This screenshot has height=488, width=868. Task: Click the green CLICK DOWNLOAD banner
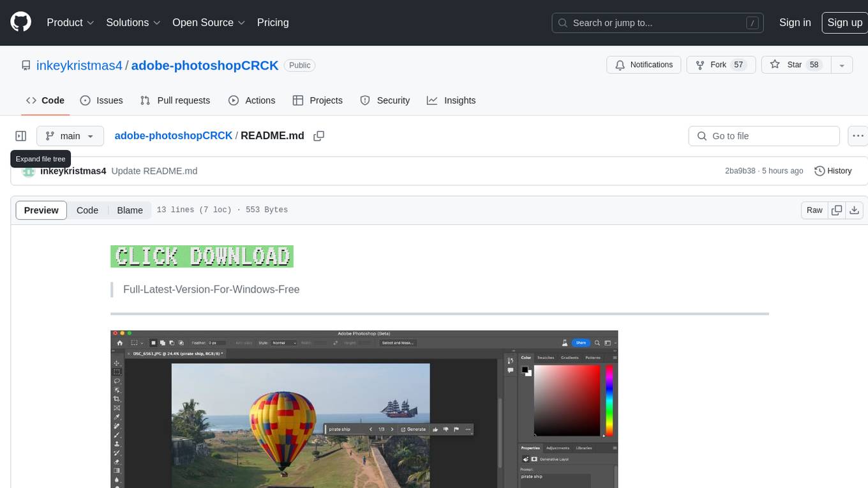click(x=202, y=257)
